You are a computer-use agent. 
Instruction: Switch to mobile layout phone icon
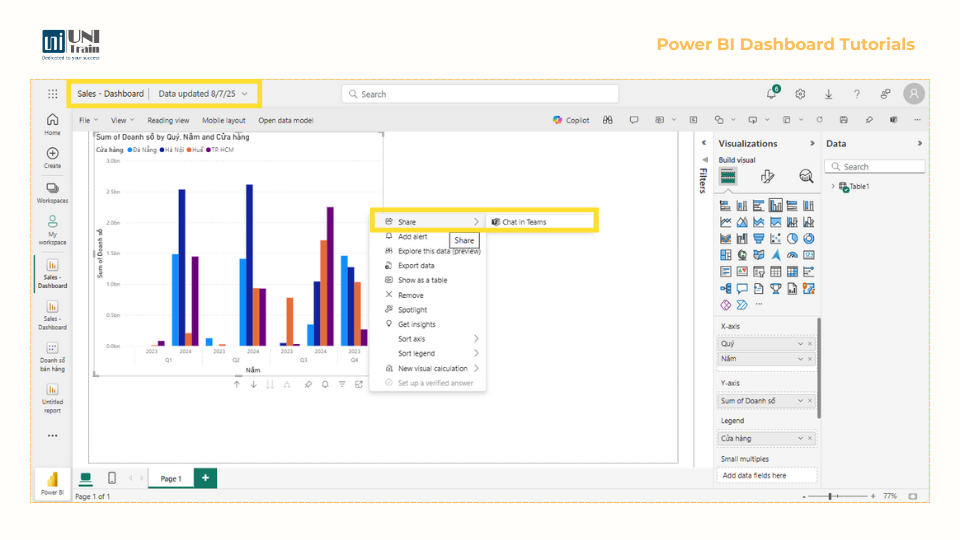pyautogui.click(x=112, y=478)
